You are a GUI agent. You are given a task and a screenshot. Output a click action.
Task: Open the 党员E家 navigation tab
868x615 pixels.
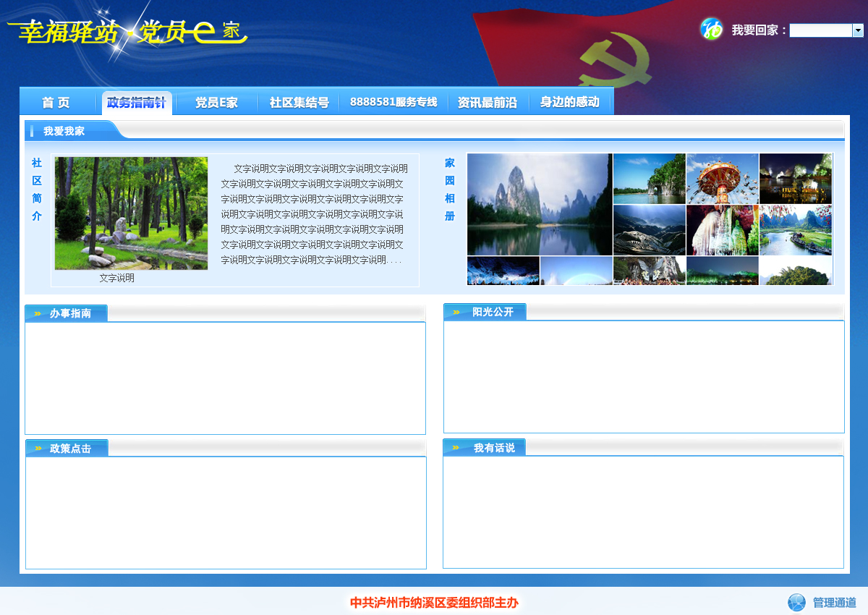pos(216,103)
